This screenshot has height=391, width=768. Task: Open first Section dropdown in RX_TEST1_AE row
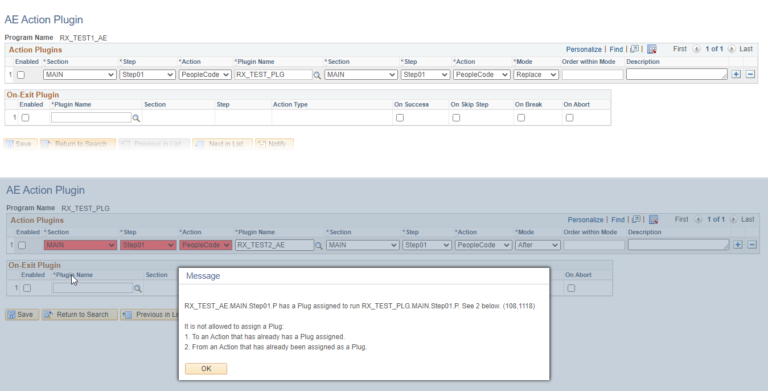click(79, 74)
